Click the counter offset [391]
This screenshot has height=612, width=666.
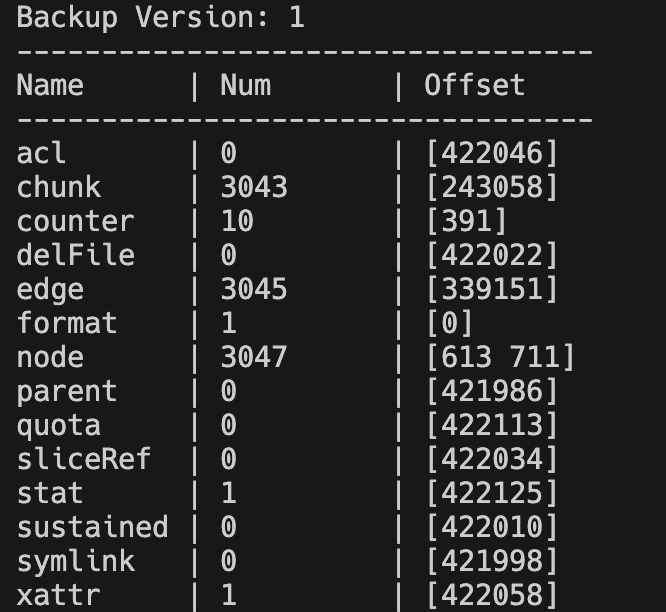(466, 221)
